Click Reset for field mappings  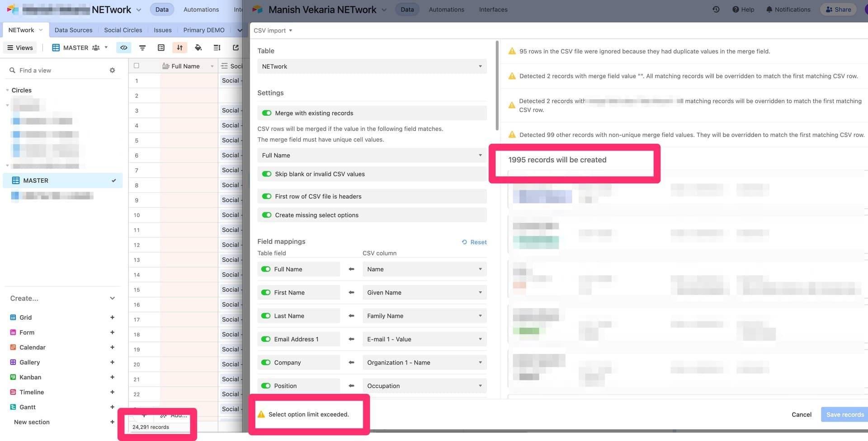tap(474, 242)
